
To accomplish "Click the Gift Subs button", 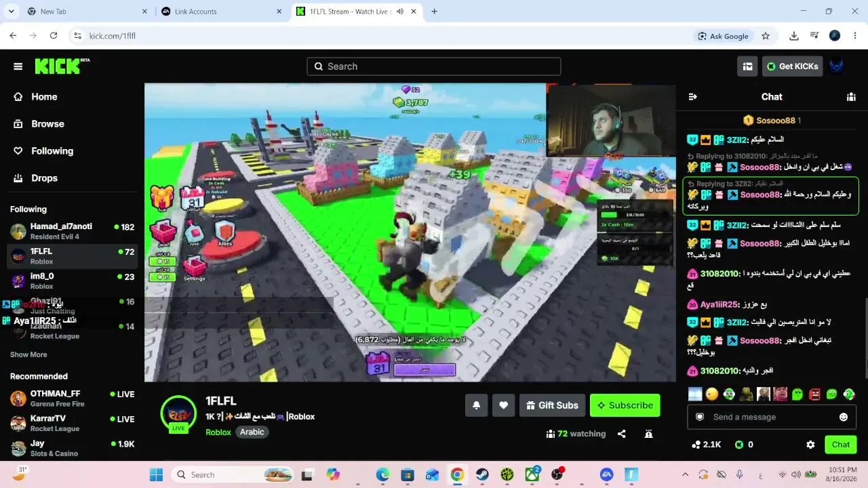I will (x=552, y=405).
